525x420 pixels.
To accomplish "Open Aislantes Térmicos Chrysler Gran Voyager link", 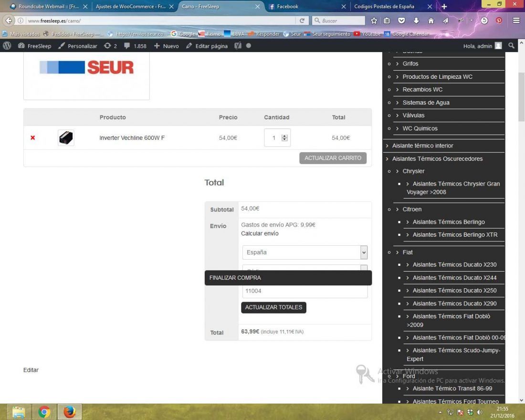I will click(453, 188).
